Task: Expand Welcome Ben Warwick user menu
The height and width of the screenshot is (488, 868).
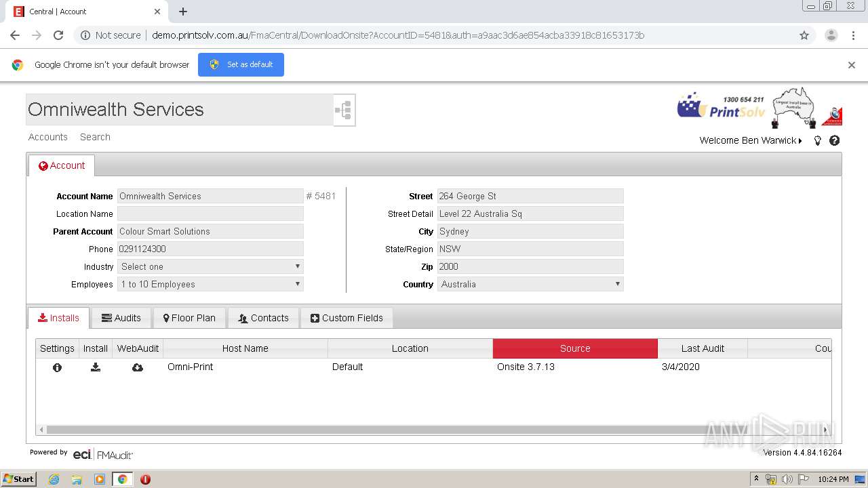Action: click(751, 141)
